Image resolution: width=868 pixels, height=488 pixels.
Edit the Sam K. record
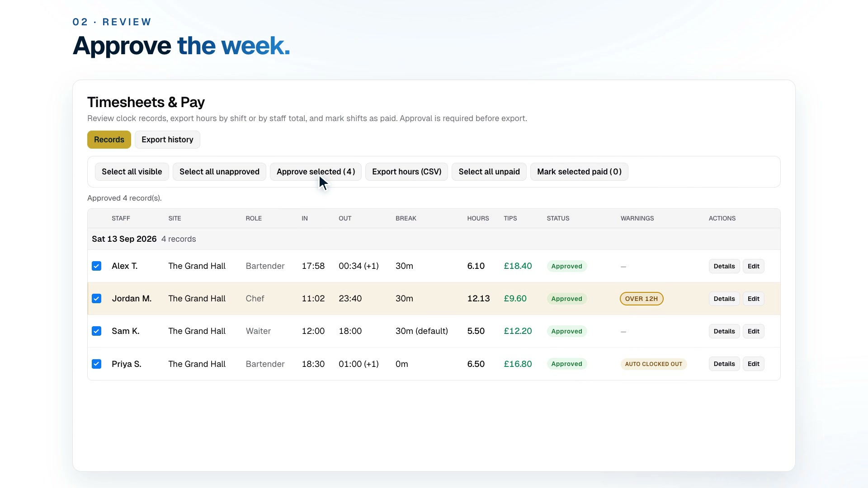[753, 331]
